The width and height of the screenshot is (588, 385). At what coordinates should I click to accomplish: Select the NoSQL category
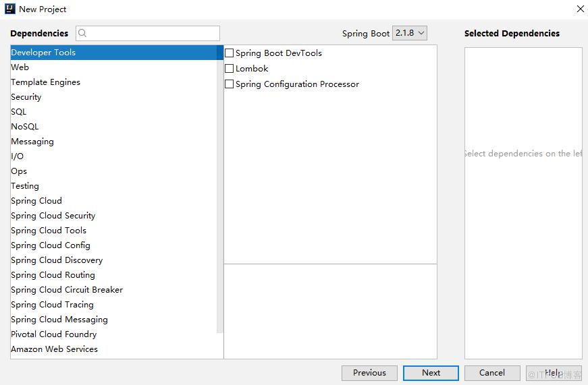tap(113, 127)
